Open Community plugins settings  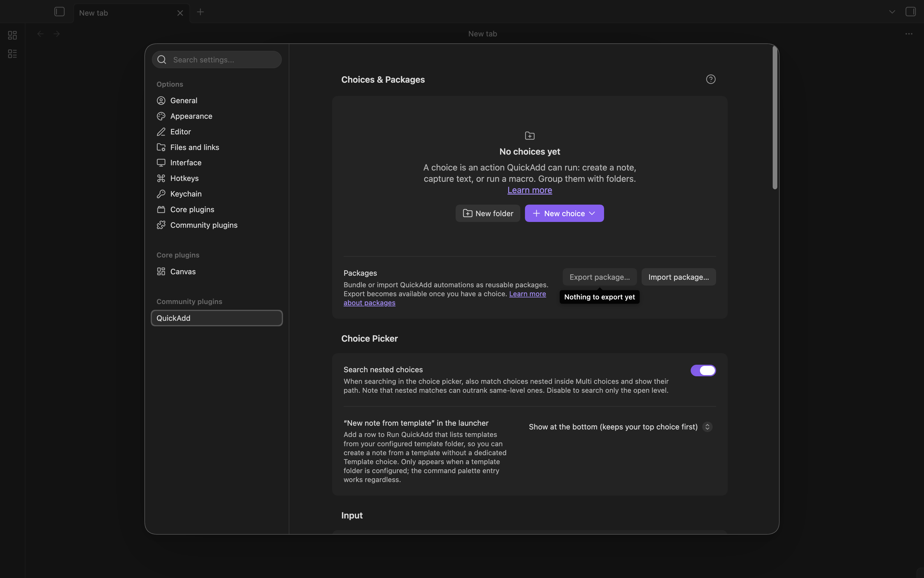pos(217,225)
